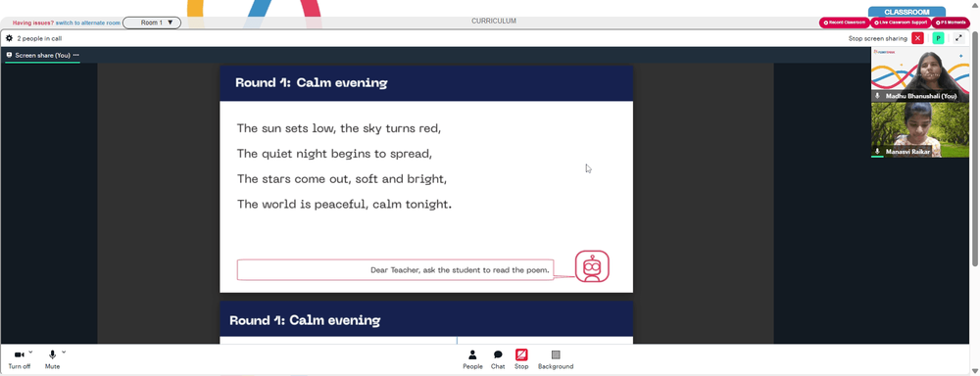The image size is (980, 376).
Task: Click the 'Stop screen sharing' label
Action: point(877,38)
